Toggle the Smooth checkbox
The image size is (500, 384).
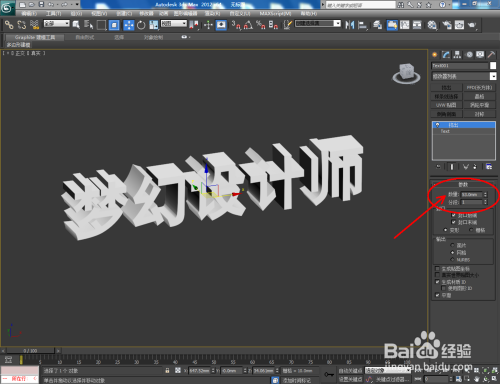pyautogui.click(x=437, y=295)
